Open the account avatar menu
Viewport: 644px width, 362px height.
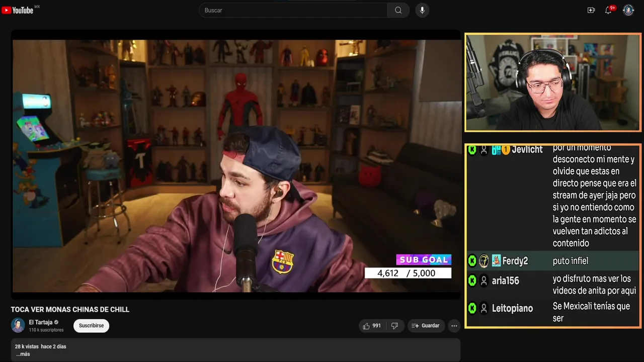628,10
